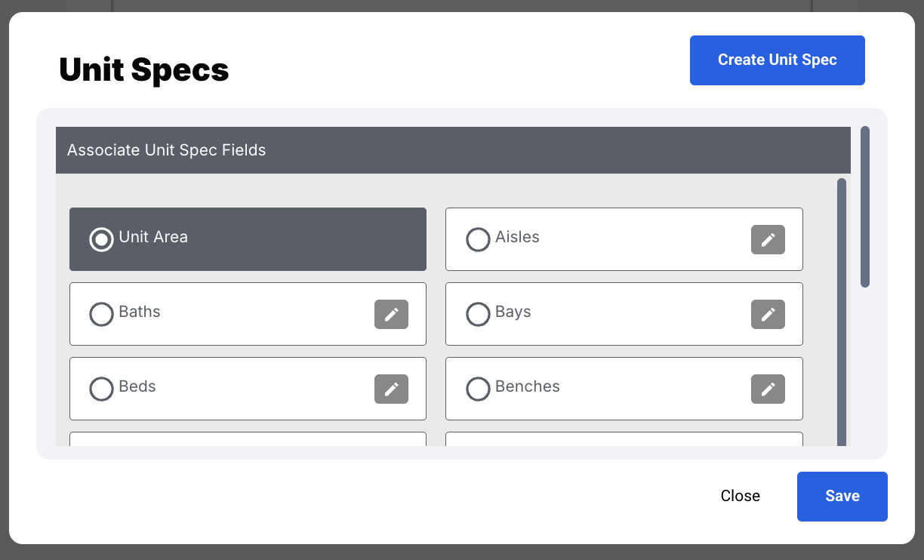
Task: Click the edit pencil icon for Benches
Action: click(x=768, y=389)
